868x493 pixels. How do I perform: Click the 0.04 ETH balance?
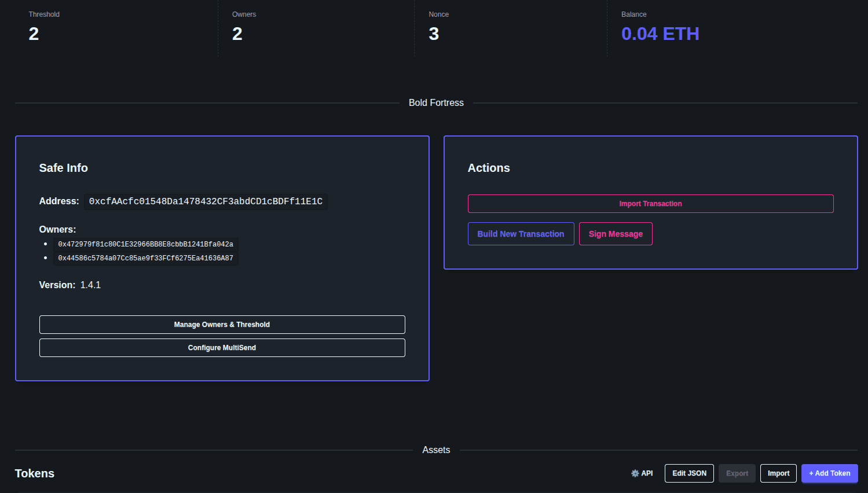point(660,34)
